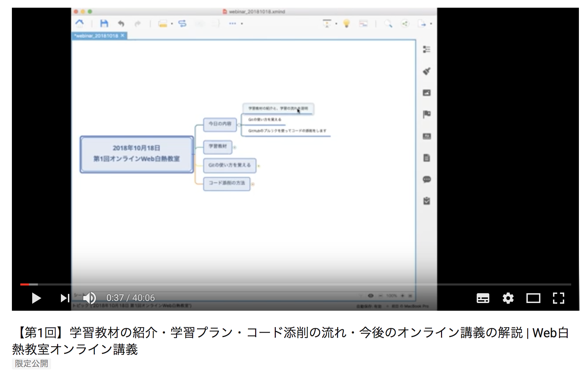The height and width of the screenshot is (373, 588).
Task: Click the blue relationship arrow icon
Action: [182, 23]
